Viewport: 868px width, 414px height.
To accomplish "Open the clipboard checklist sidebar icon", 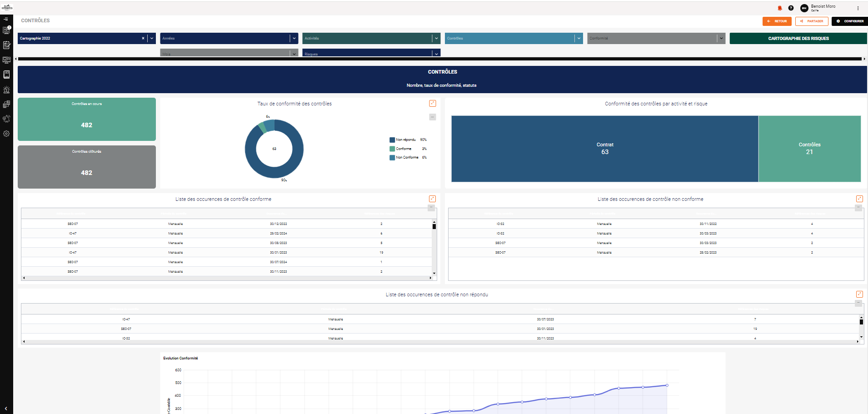I will coord(6,45).
